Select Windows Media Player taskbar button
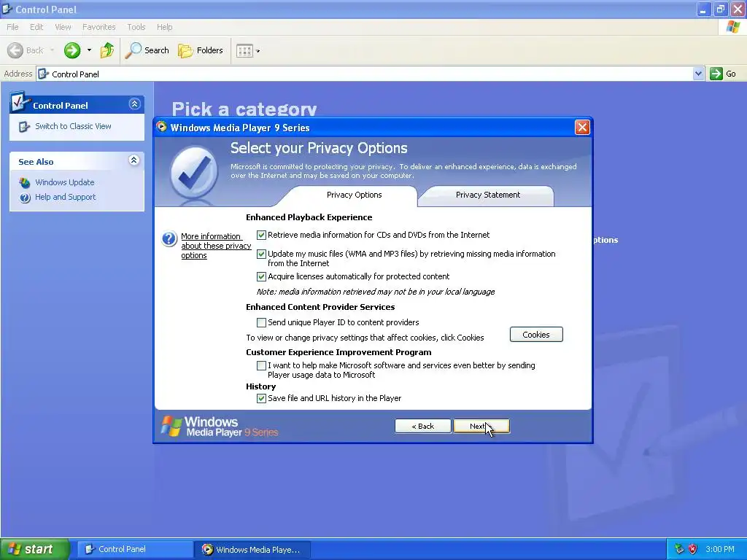This screenshot has height=560, width=747. click(252, 550)
